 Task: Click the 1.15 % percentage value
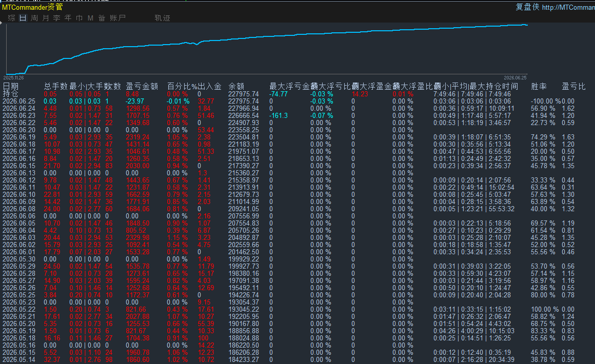pos(177,238)
